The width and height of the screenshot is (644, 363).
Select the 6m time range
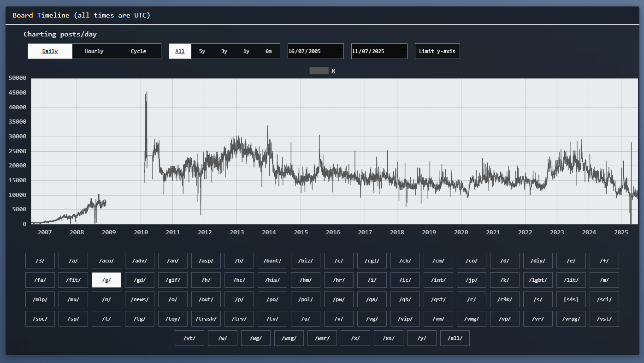[268, 51]
